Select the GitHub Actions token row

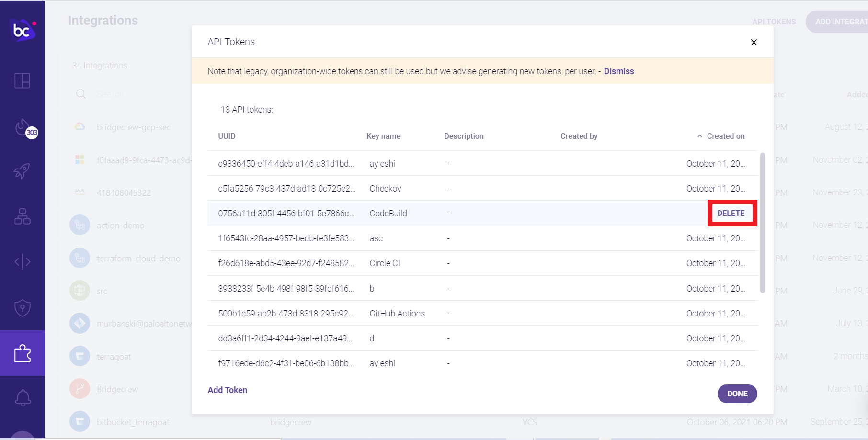tap(483, 313)
